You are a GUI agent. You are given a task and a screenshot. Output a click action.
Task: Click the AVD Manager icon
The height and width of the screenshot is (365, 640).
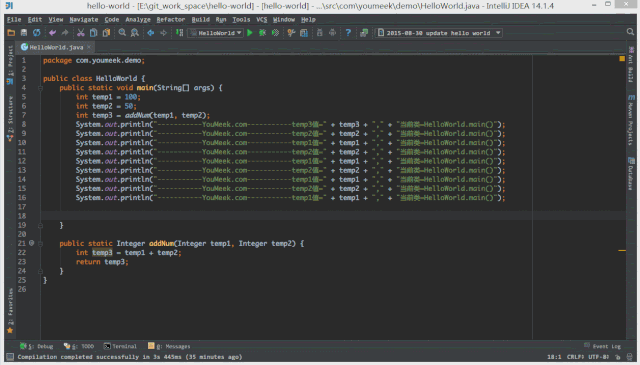(x=333, y=33)
